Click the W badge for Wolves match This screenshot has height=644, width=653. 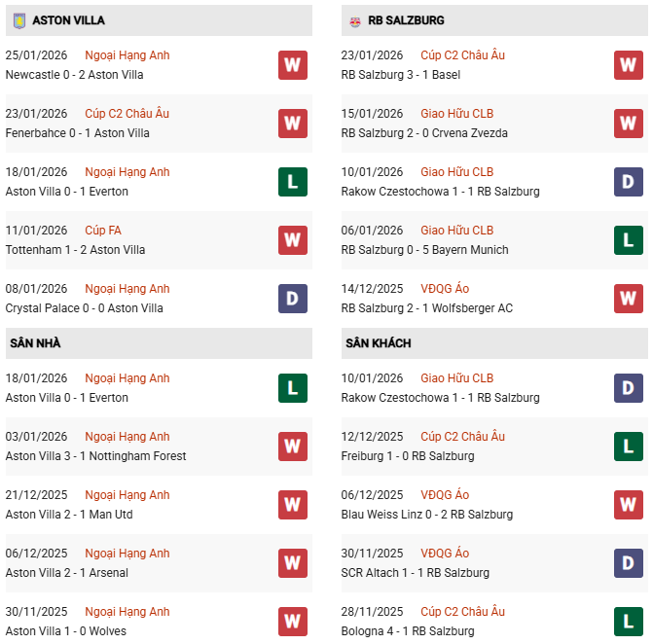pyautogui.click(x=292, y=622)
